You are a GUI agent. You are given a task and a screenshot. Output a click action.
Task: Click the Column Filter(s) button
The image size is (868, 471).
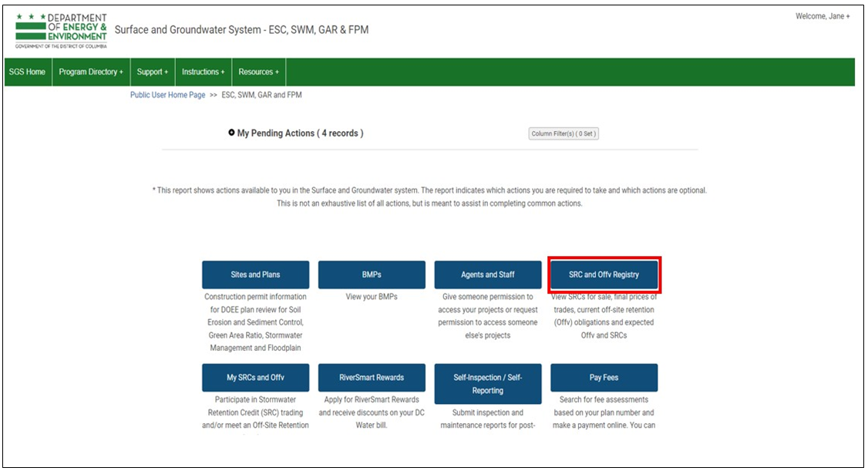point(564,133)
